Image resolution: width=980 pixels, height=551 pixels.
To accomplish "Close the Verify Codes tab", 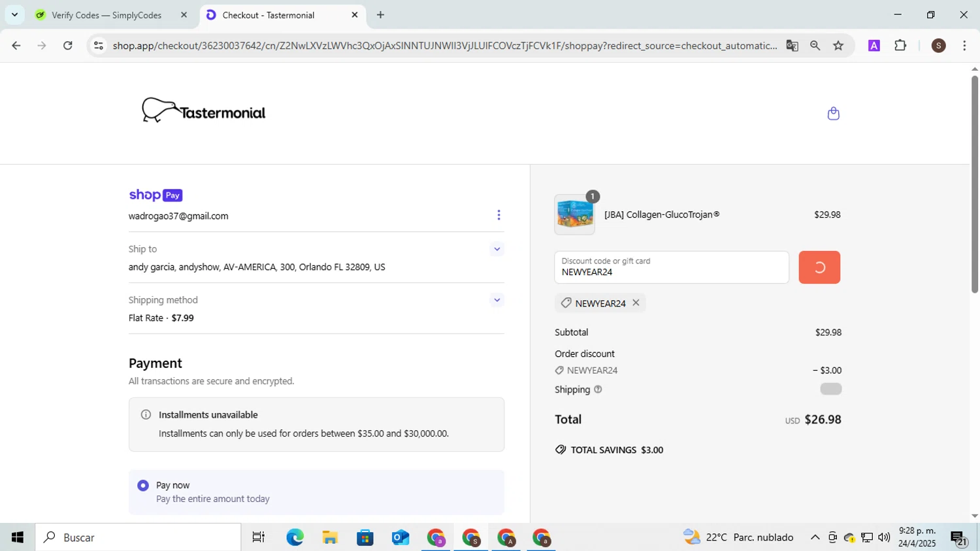I will (184, 15).
